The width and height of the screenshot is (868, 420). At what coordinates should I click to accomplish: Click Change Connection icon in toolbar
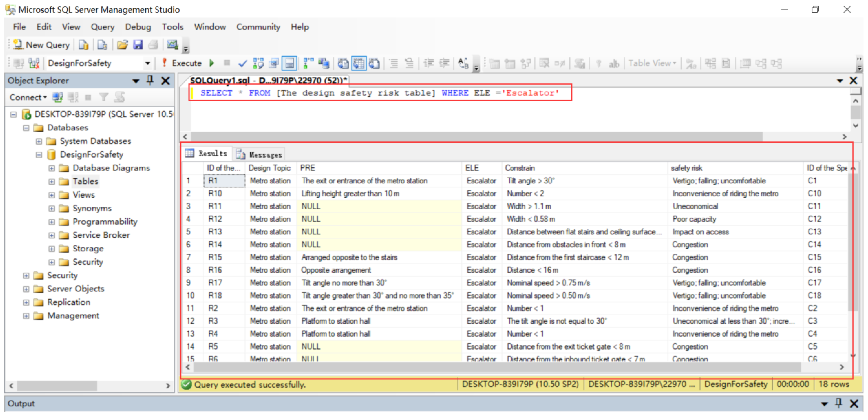click(x=34, y=63)
